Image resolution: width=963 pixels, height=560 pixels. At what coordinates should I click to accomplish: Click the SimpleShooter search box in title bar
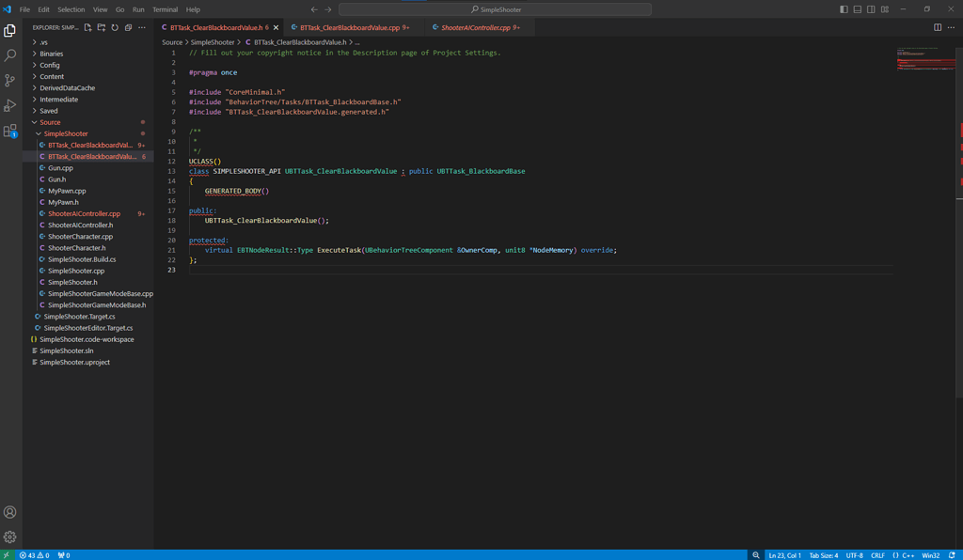495,9
